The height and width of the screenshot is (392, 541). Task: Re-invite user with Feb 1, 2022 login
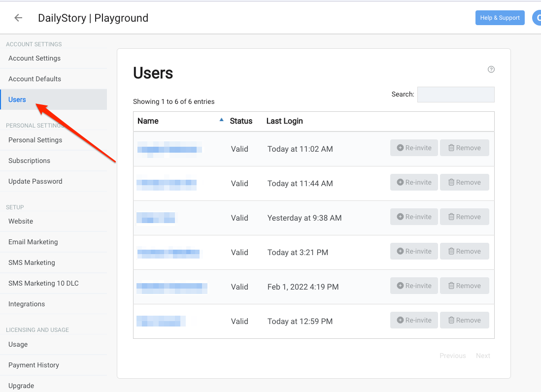coord(414,286)
